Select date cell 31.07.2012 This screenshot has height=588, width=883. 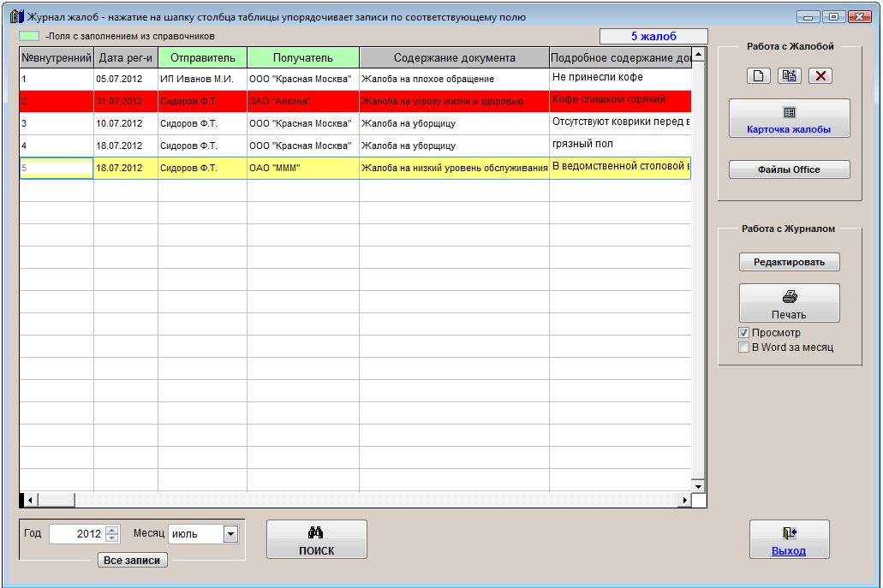point(126,101)
